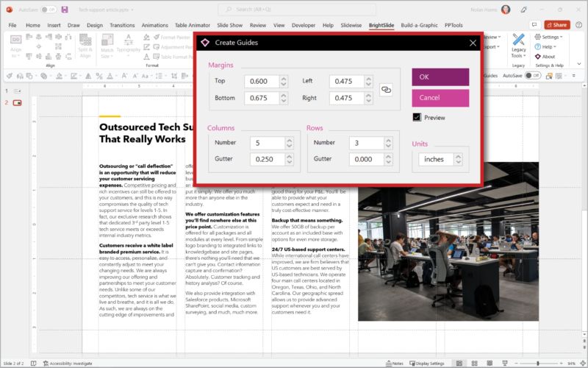The height and width of the screenshot is (368, 588).
Task: Open the Build-a-Graphic tab
Action: [x=419, y=25]
